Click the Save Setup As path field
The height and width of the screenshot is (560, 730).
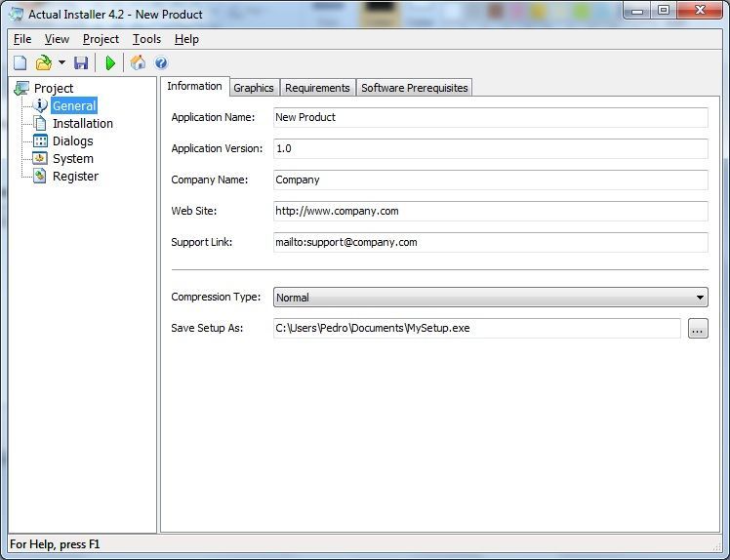point(477,328)
